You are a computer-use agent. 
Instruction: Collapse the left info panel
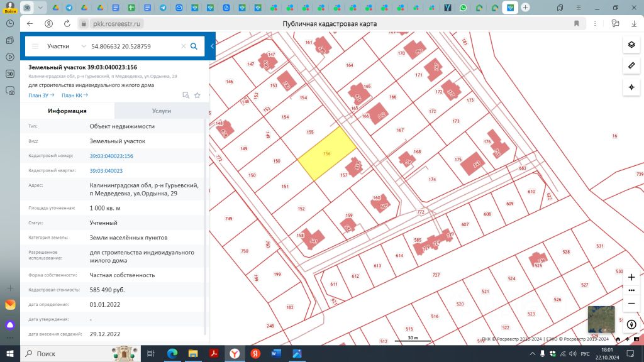[212, 47]
